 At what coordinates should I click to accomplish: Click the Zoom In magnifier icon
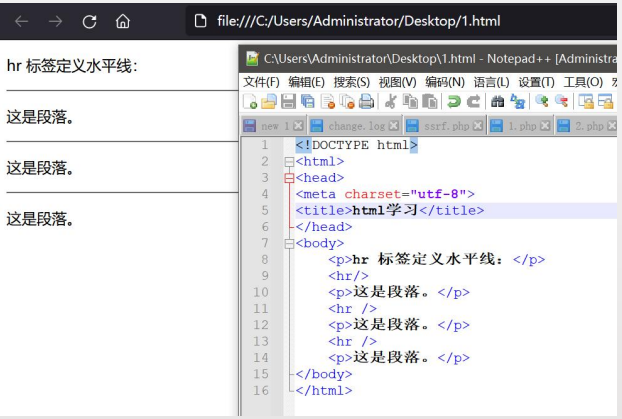pos(541,101)
